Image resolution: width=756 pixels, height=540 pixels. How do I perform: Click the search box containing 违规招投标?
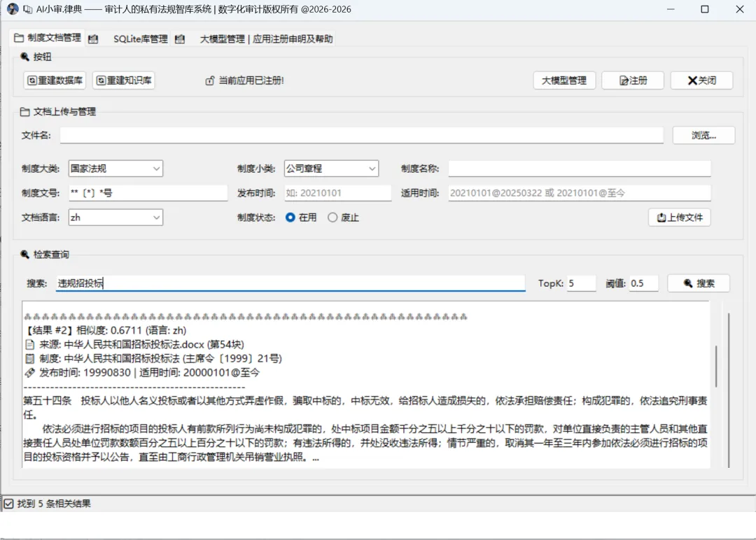(x=290, y=283)
